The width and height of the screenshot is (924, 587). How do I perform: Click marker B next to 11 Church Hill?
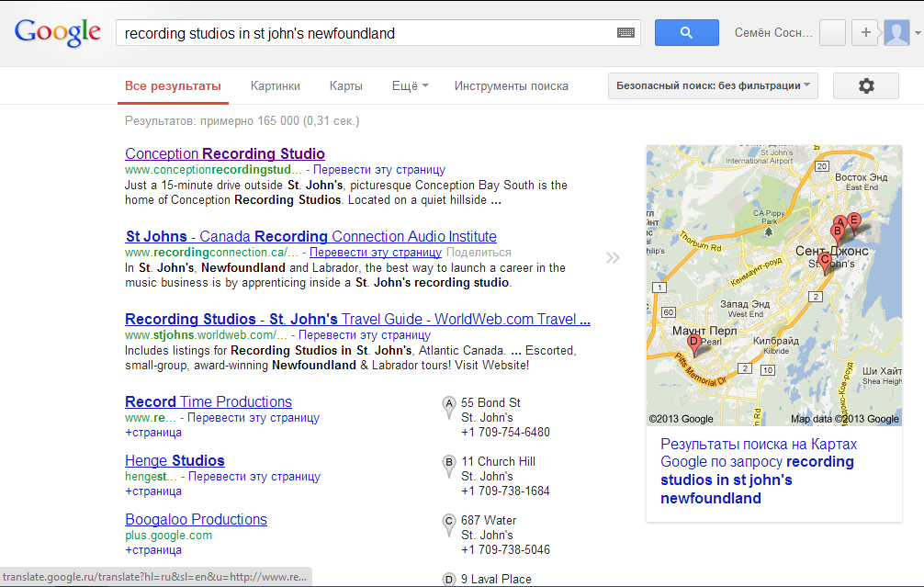pos(449,466)
